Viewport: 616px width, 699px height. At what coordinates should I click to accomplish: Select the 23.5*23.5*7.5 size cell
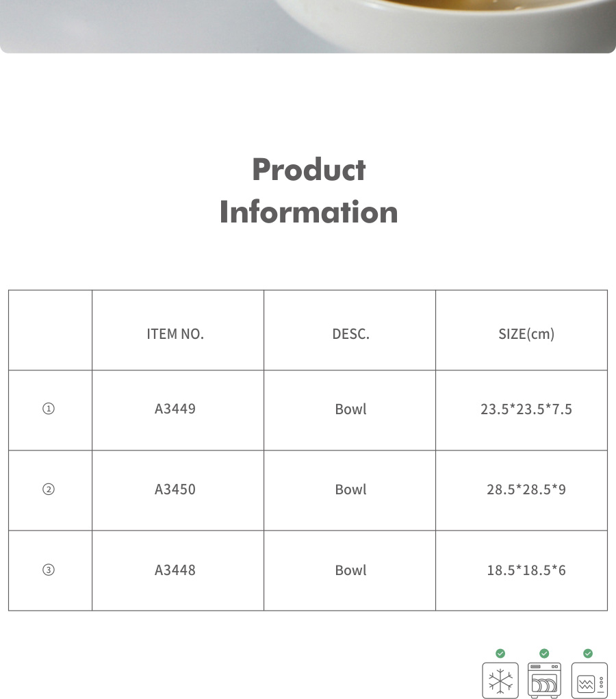tap(526, 409)
